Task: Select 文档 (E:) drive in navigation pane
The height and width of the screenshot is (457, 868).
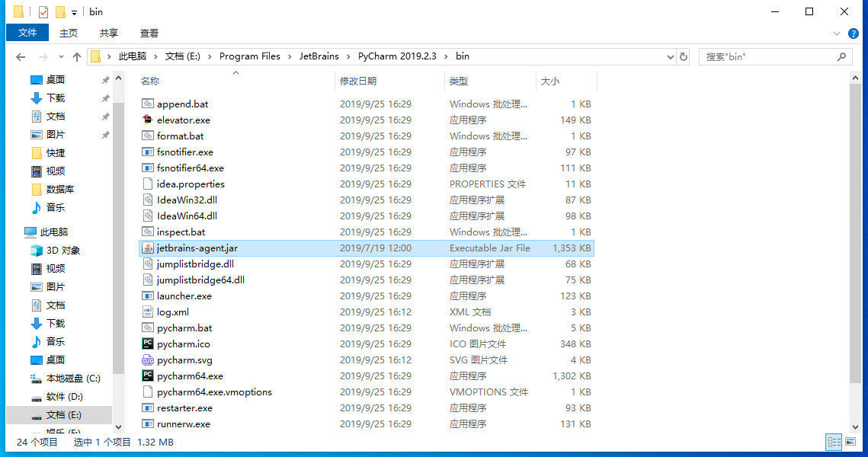Action: 59,415
